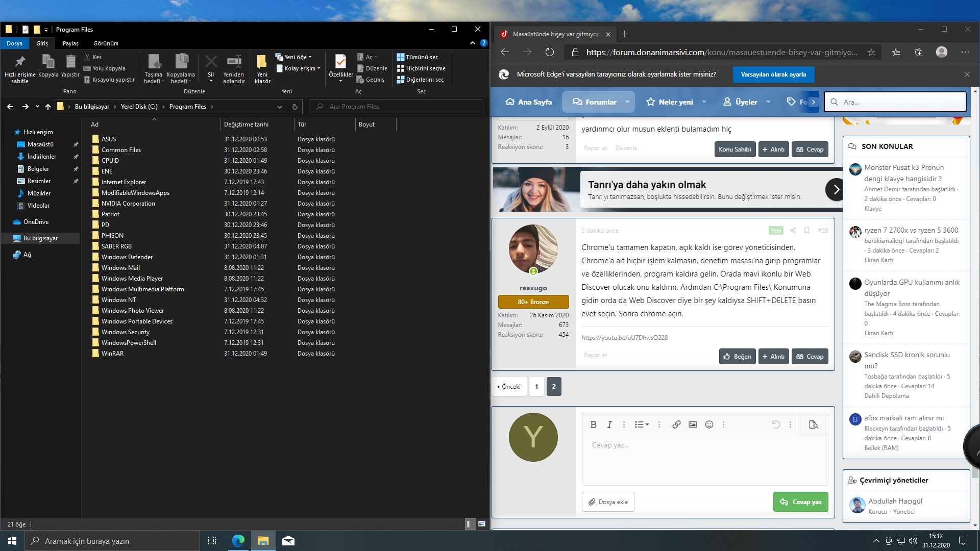
Task: Open Görünüm ribbon tab
Action: 106,43
